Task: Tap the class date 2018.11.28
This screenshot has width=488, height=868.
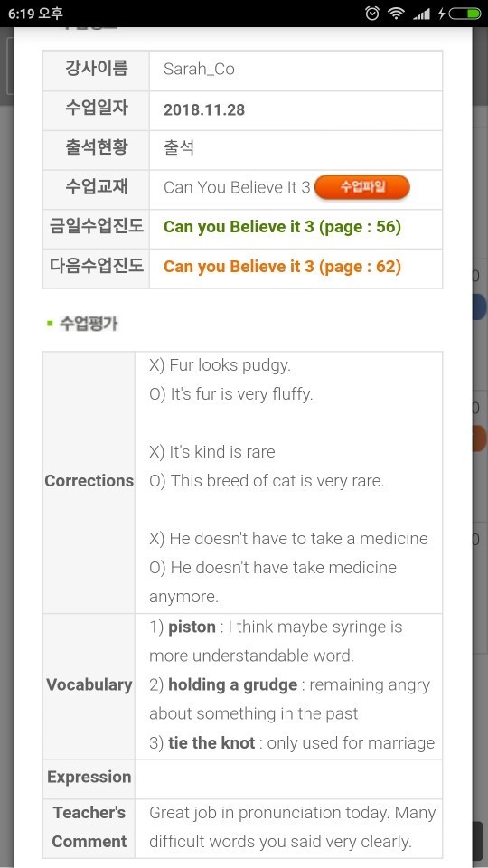Action: point(204,109)
